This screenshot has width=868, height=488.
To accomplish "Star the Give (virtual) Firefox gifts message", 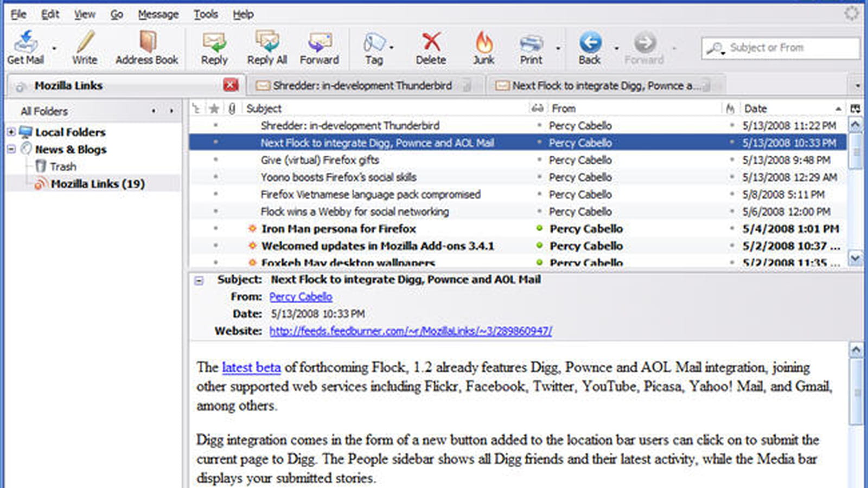I will (x=215, y=160).
